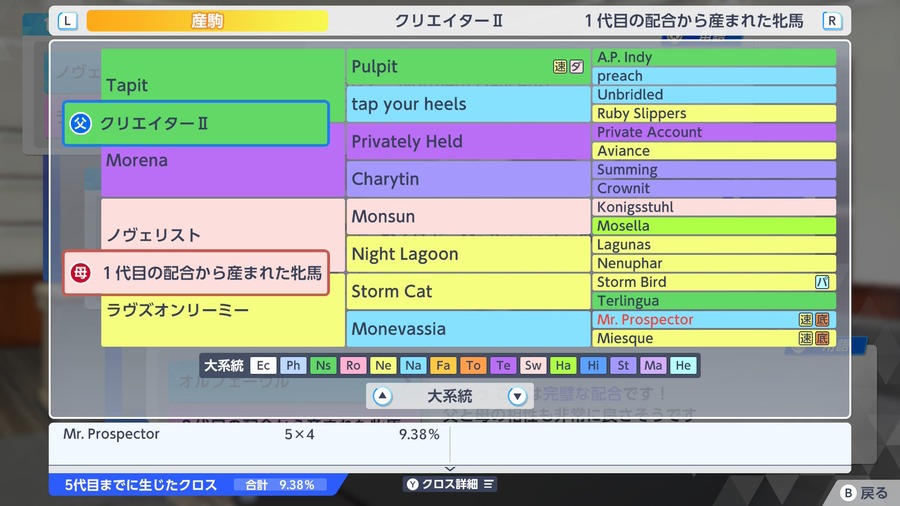Pick the Fa lineage color swatch
This screenshot has height=506, width=900.
[x=443, y=365]
